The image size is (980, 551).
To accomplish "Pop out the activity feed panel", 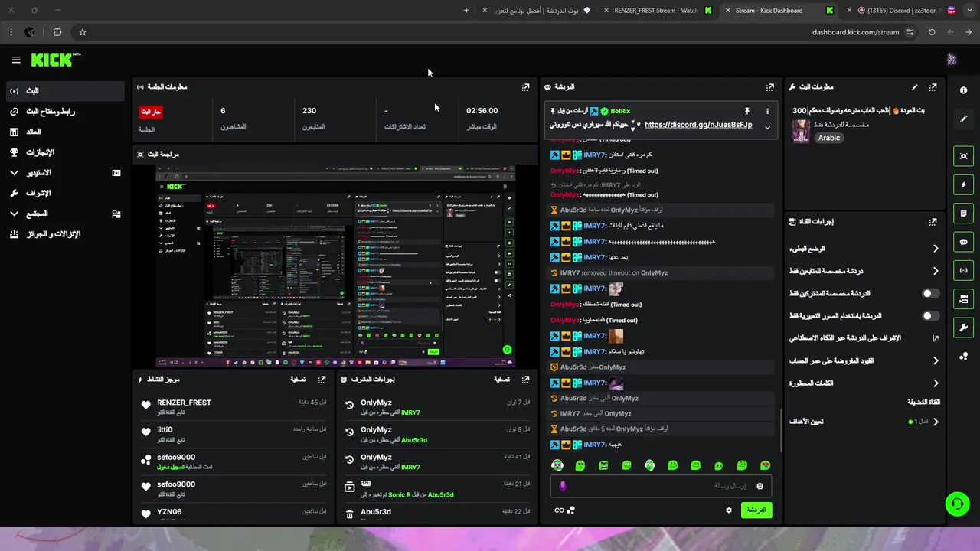I will (322, 379).
